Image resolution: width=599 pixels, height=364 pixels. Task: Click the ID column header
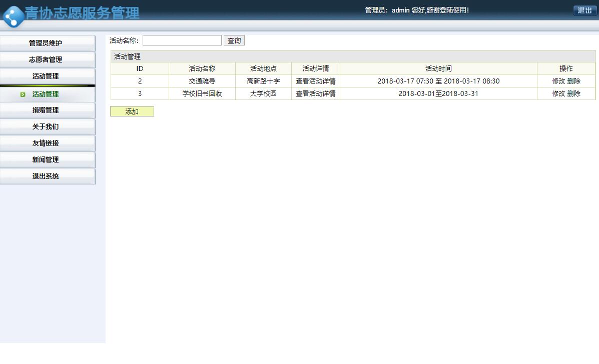[140, 68]
